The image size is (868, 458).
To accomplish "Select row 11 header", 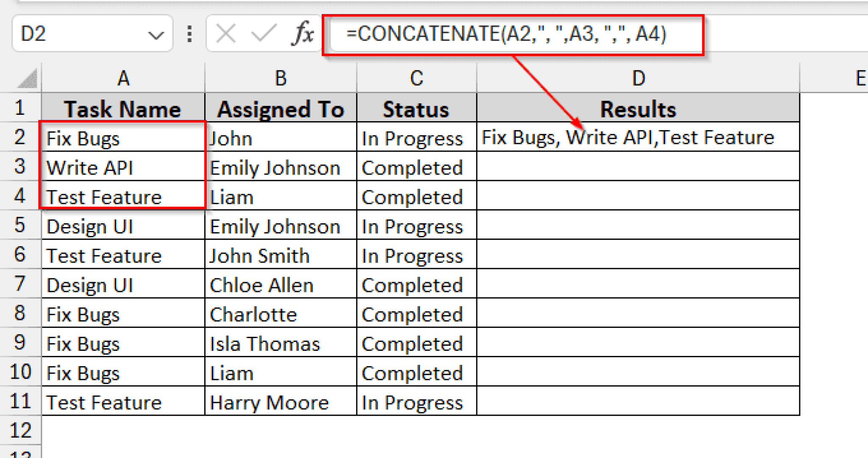I will (20, 402).
